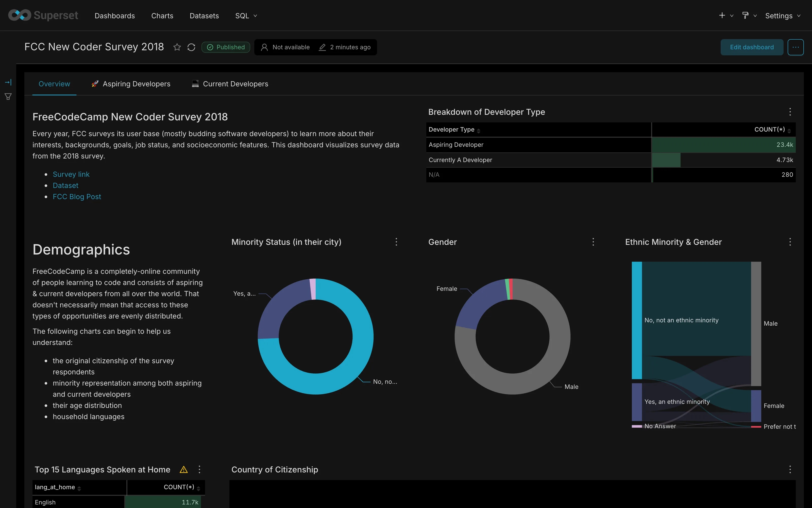The image size is (812, 508).
Task: Go to Dashboards in the top navigation
Action: point(115,15)
